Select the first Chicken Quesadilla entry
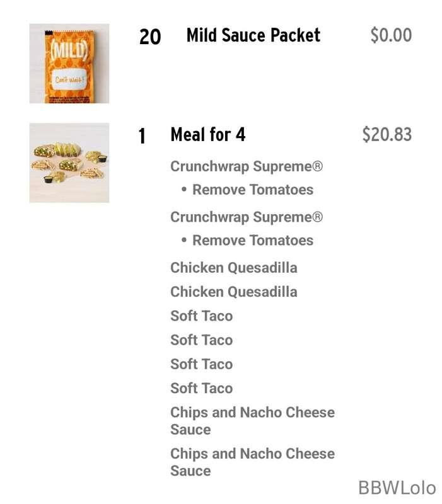 click(233, 268)
